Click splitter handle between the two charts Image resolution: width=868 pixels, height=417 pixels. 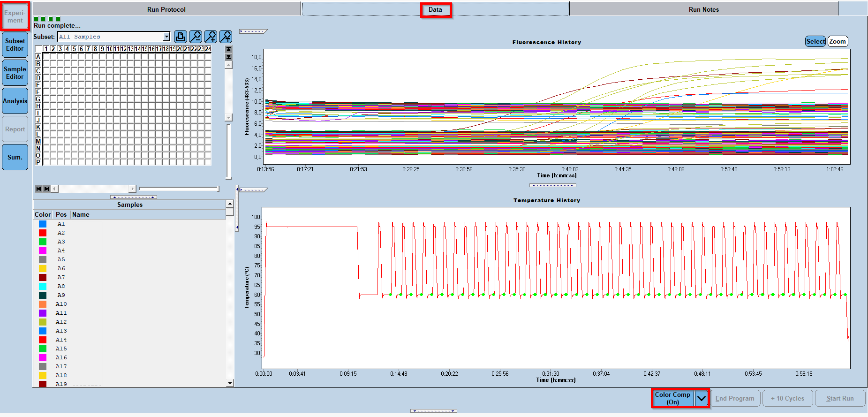(x=553, y=185)
